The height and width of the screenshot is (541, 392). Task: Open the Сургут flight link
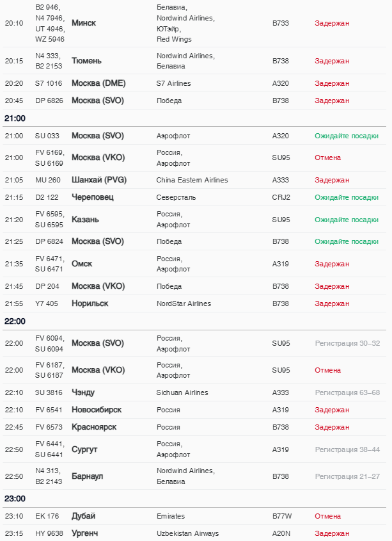[84, 449]
